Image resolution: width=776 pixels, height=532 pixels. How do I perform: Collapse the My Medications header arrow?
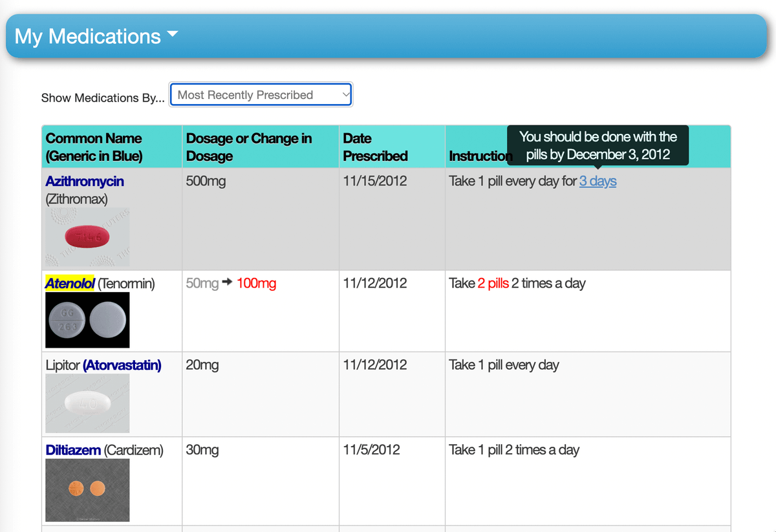pos(172,34)
